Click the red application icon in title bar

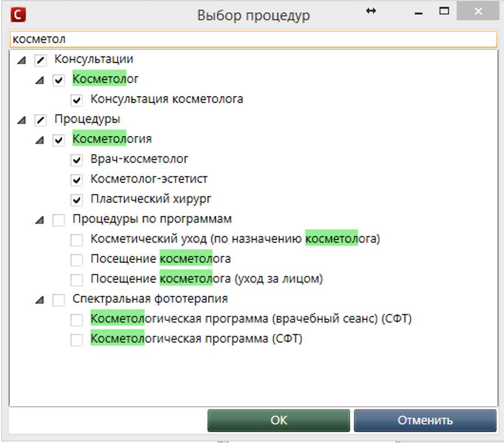tap(18, 15)
